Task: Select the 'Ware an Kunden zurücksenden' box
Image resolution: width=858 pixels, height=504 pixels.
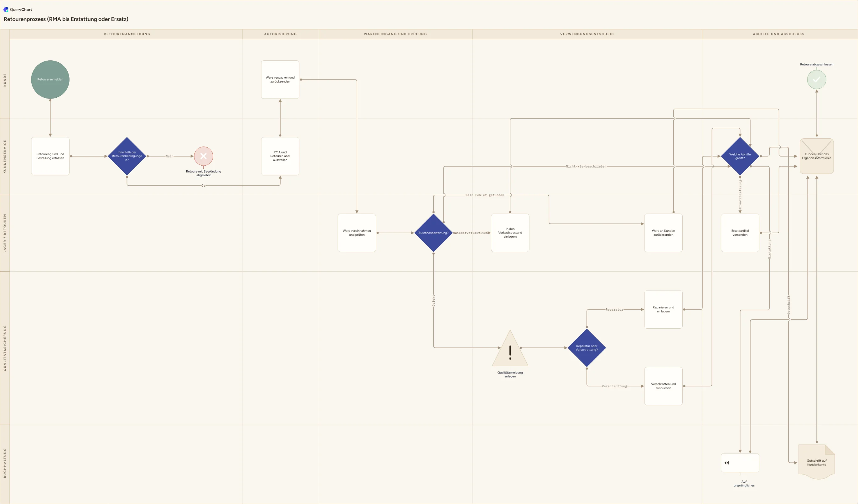Action: pyautogui.click(x=663, y=233)
